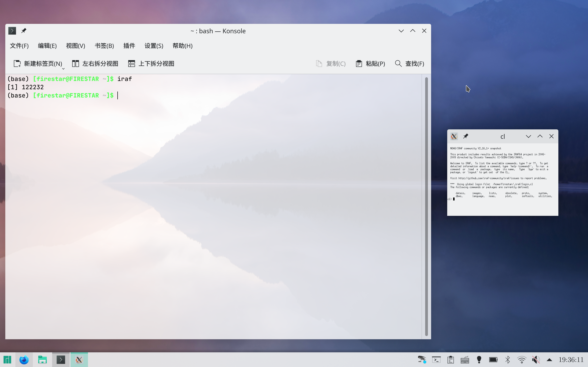The image size is (588, 367).
Task: Open the Dolphin file manager from the taskbar
Action: (x=42, y=359)
